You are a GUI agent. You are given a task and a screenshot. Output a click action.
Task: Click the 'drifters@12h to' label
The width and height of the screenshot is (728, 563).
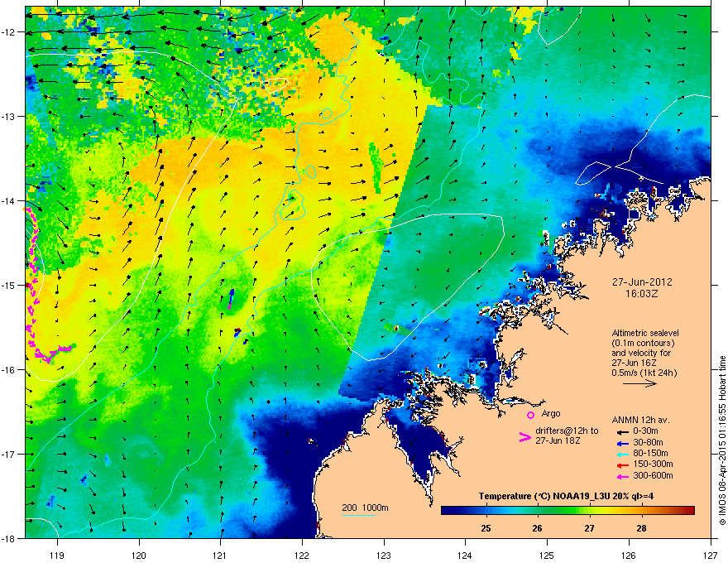[x=567, y=431]
